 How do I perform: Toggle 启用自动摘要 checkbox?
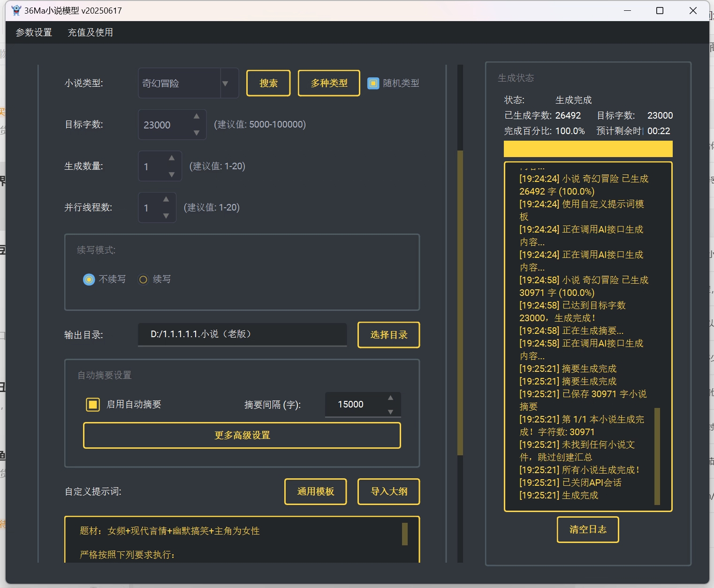click(93, 404)
